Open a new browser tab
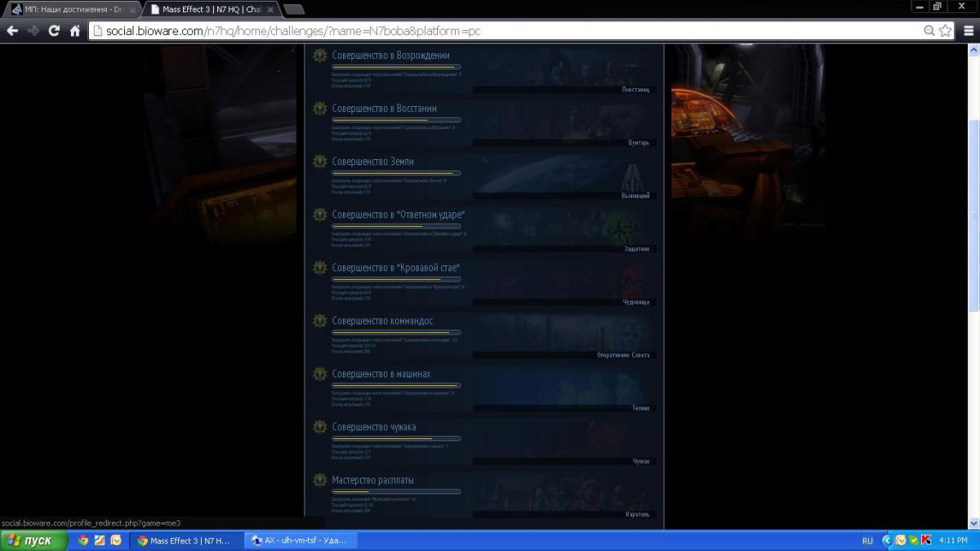 click(294, 10)
